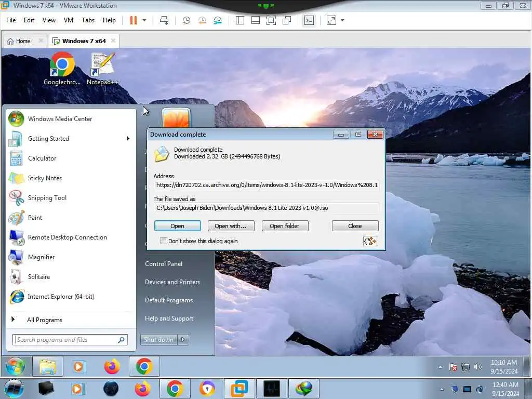
Task: Click the file saved as path field
Action: [x=267, y=208]
